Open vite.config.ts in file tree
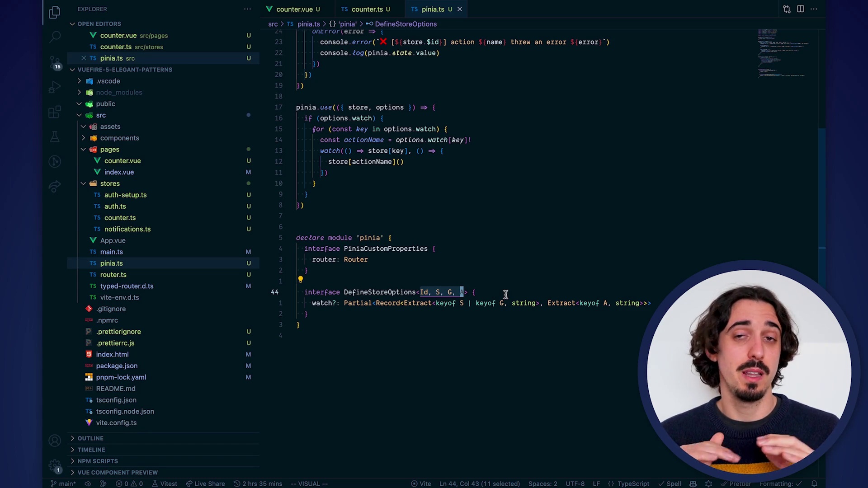Viewport: 868px width, 488px height. (x=116, y=422)
